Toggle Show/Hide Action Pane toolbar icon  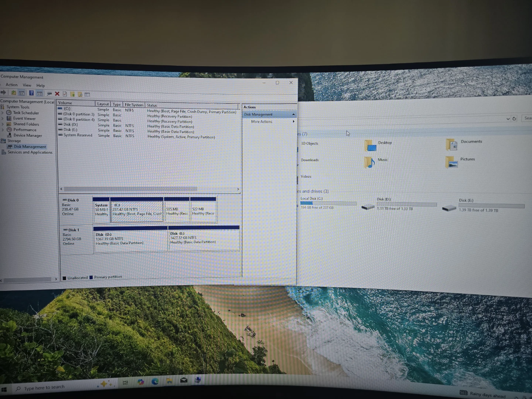pyautogui.click(x=40, y=93)
